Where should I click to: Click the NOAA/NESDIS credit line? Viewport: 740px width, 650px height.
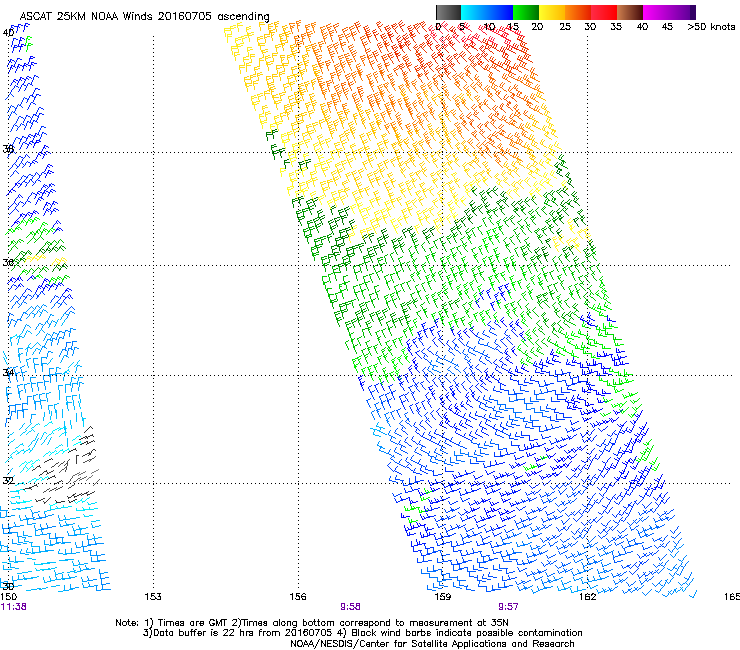432,644
